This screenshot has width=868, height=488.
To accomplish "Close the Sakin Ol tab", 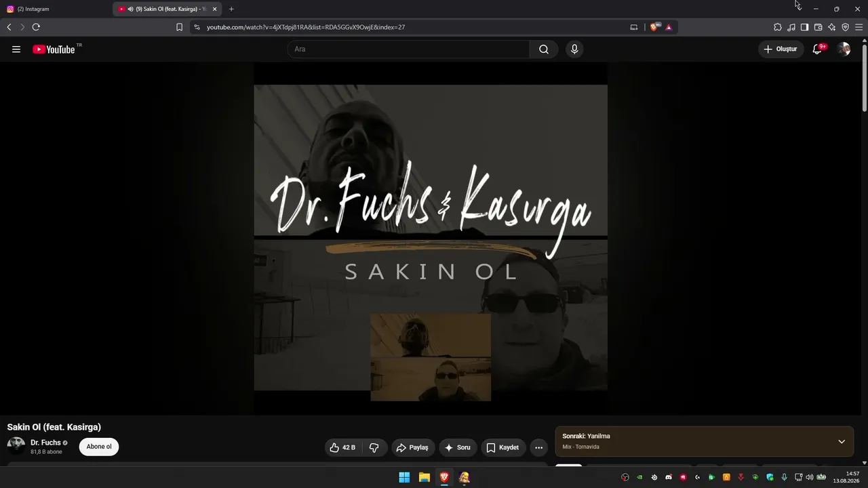I will pos(215,9).
